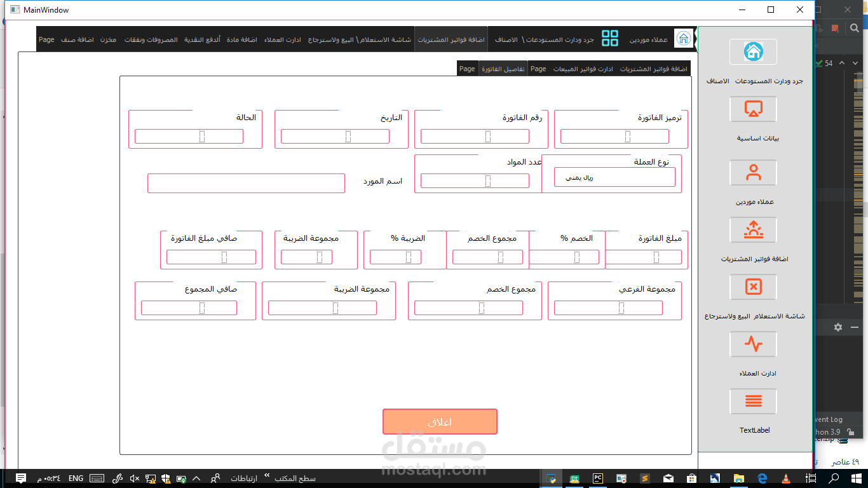Screen dimensions: 868x488
Task: Switch to the تفاصيل الفاتورة inner tab
Action: click(x=503, y=69)
